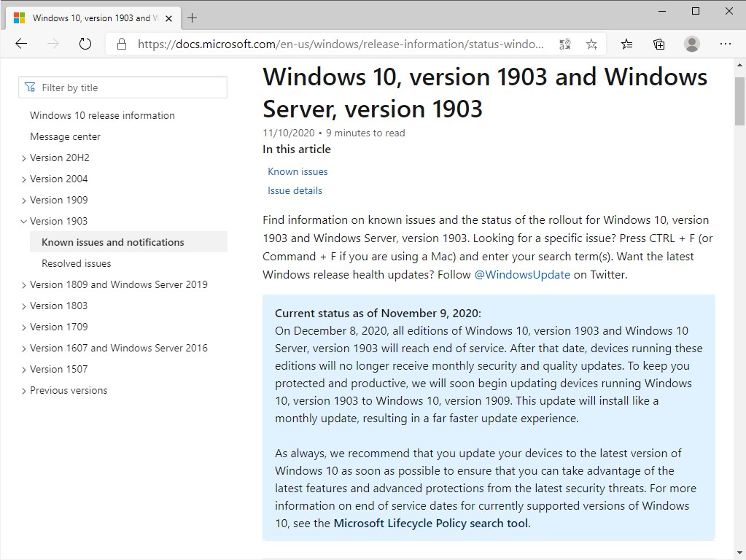Image resolution: width=746 pixels, height=560 pixels.
Task: Switch to the Resolved issues page
Action: 76,263
